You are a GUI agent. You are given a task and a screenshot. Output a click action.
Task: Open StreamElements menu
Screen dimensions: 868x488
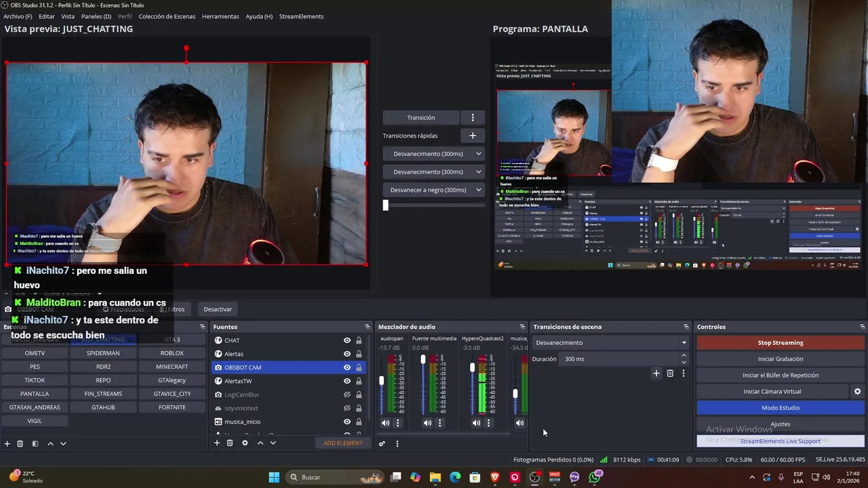[x=301, y=16]
